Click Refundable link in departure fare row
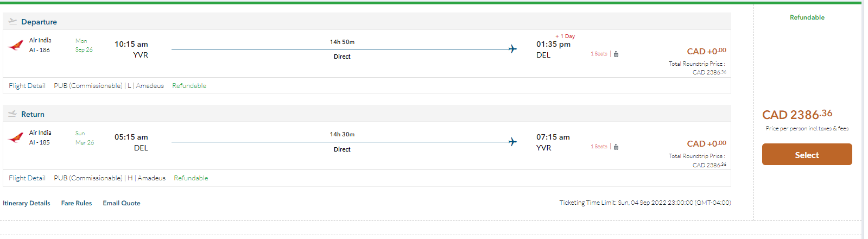The width and height of the screenshot is (868, 239). point(189,86)
